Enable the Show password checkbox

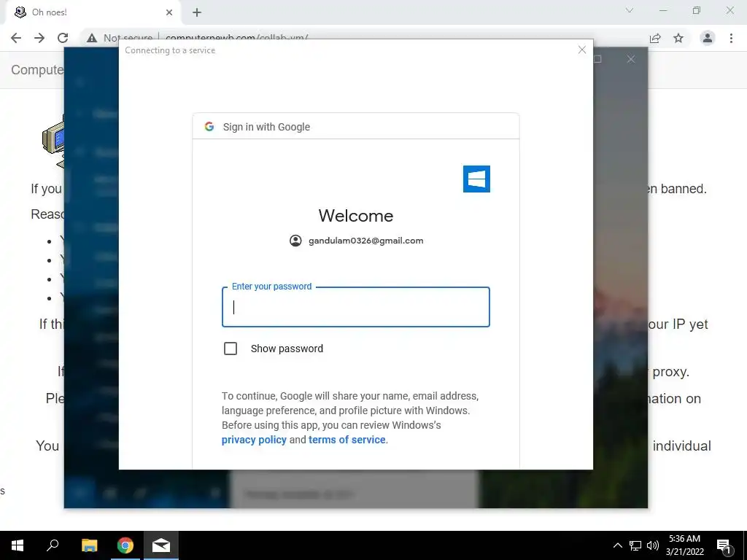tap(231, 349)
